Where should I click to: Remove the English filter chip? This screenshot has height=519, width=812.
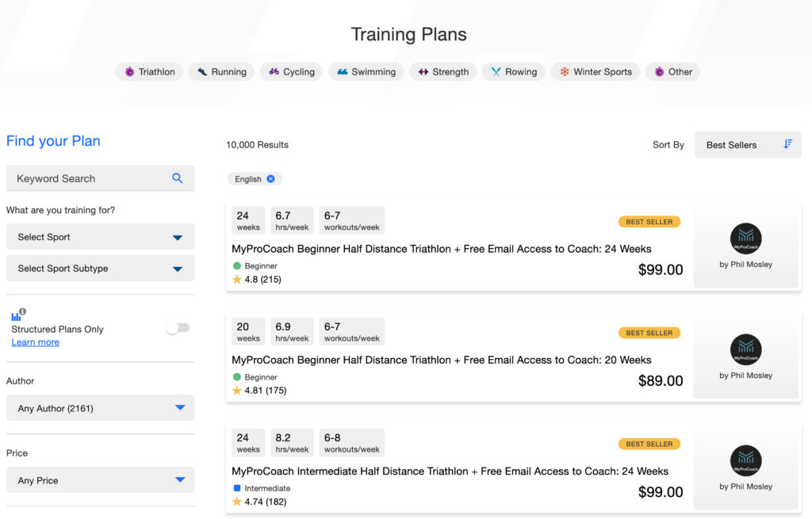[x=271, y=178]
